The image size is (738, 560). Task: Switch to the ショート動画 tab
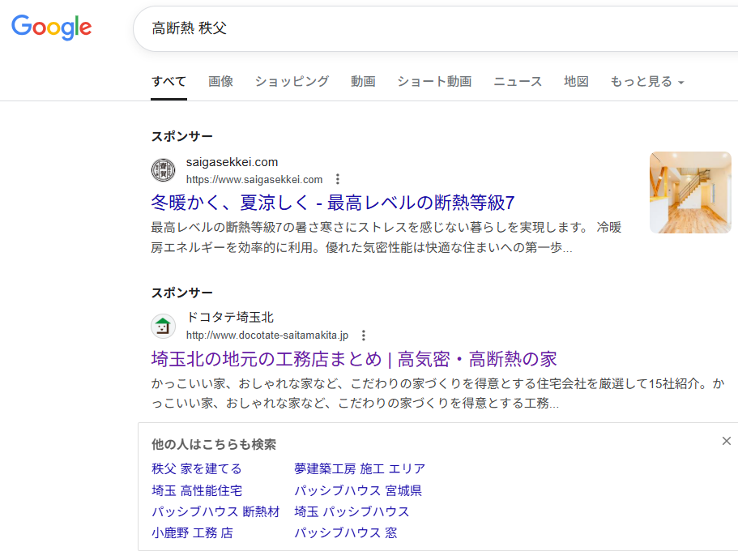coord(434,82)
